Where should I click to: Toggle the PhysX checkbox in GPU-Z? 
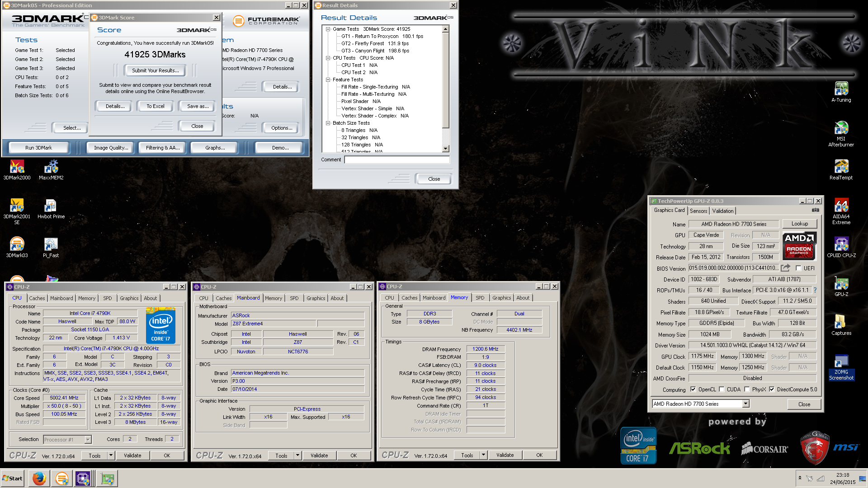[747, 389]
